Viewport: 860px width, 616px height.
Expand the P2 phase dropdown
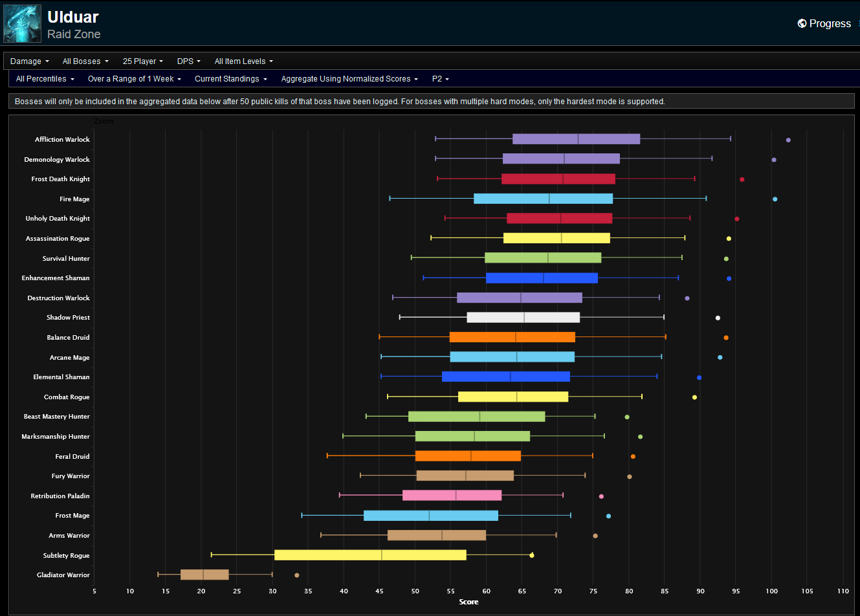pos(440,79)
